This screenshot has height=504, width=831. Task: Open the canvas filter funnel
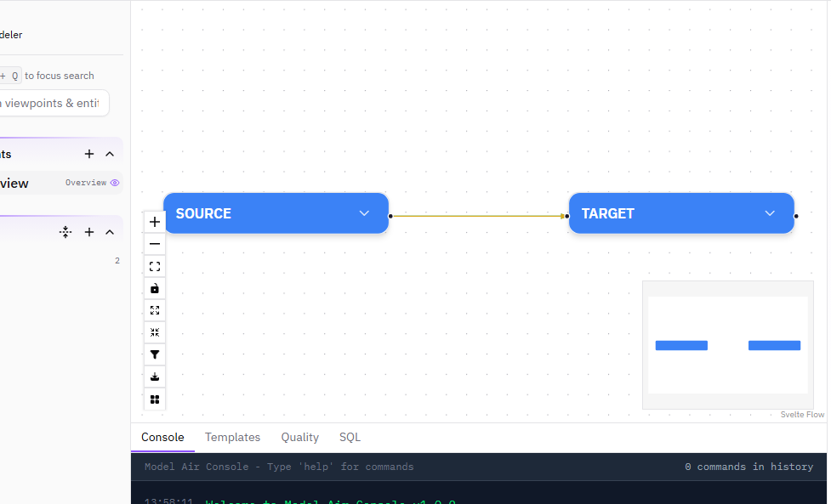coord(155,354)
